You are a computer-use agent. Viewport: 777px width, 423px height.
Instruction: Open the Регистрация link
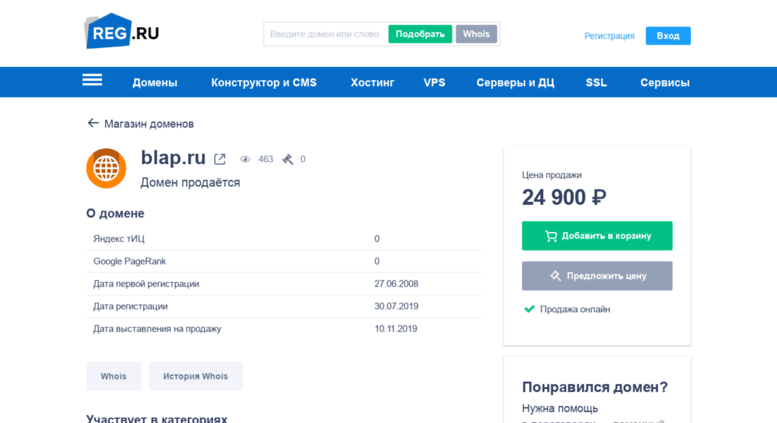tap(609, 36)
